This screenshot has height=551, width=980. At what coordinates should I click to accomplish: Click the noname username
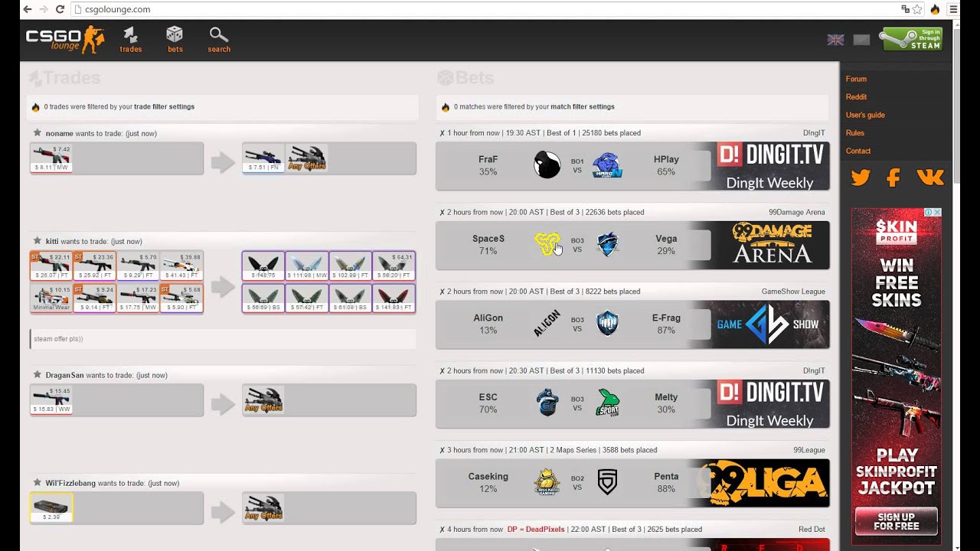click(59, 134)
